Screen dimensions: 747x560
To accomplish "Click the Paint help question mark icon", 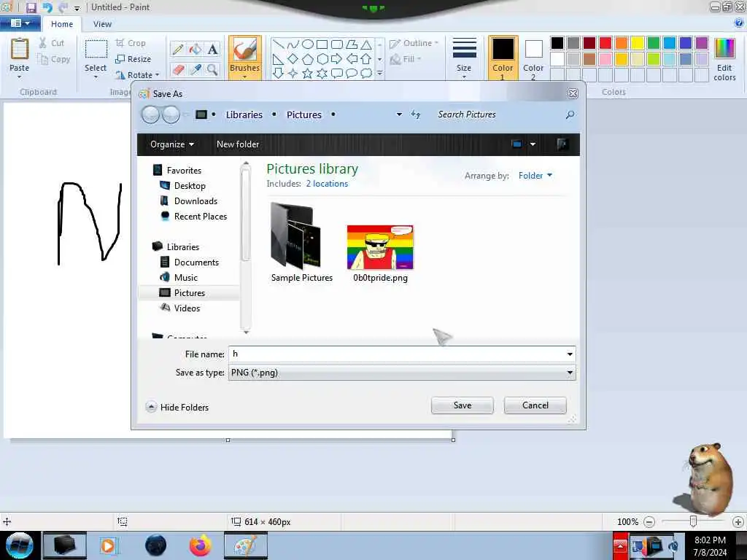I will [739, 23].
